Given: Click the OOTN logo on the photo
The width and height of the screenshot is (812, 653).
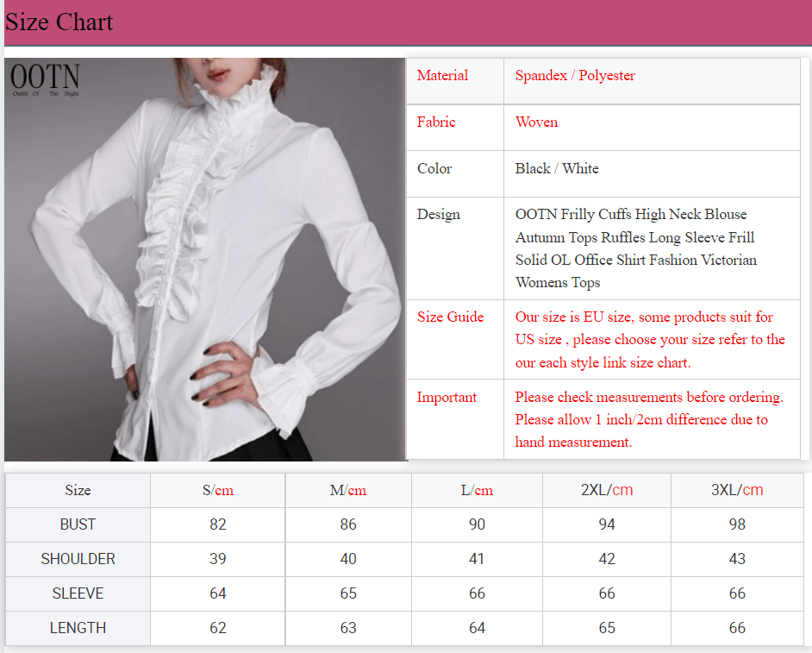Looking at the screenshot, I should (x=45, y=79).
